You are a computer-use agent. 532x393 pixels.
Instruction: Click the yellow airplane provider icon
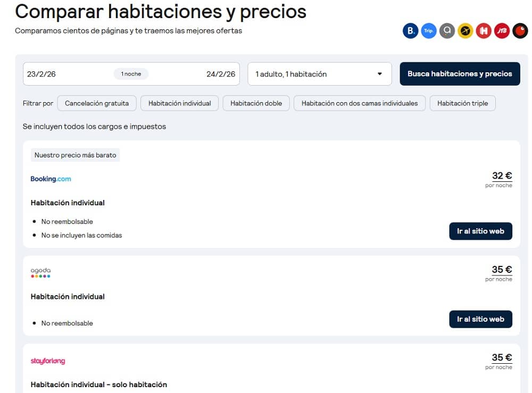point(465,31)
